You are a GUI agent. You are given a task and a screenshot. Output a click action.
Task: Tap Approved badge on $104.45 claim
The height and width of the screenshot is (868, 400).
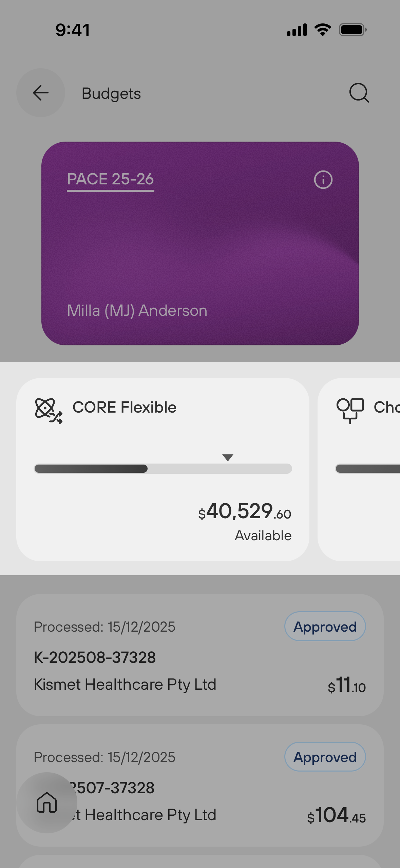325,757
